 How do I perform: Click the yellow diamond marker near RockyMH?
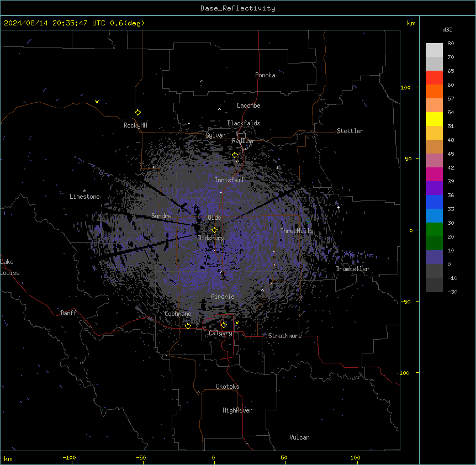coord(138,113)
